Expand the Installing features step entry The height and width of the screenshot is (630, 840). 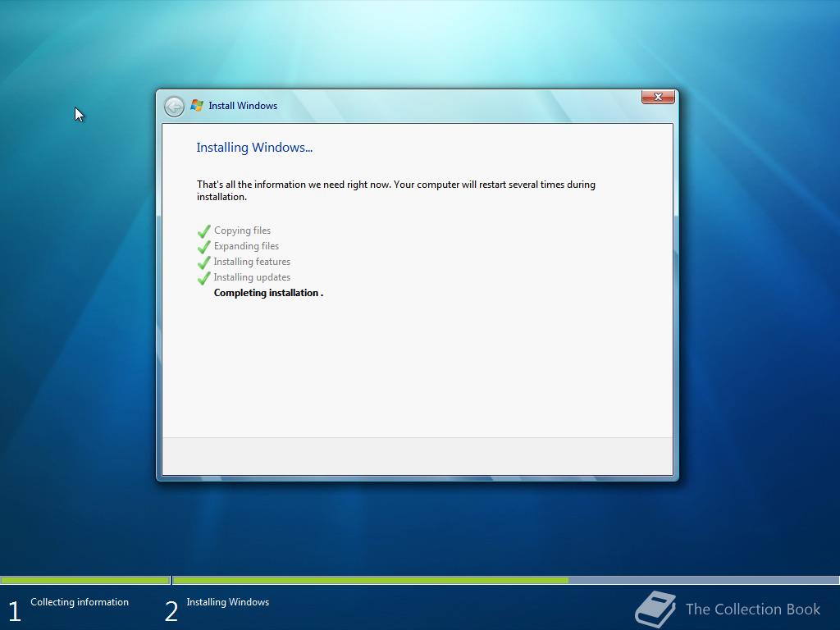(x=252, y=262)
